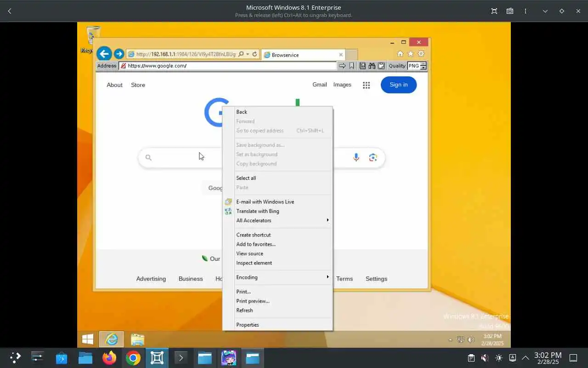This screenshot has width=588, height=368.
Task: Choose Refresh in context menu
Action: (244, 310)
